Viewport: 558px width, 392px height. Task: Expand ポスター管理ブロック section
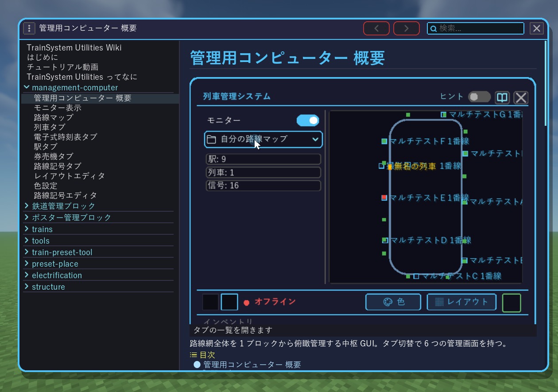point(27,217)
